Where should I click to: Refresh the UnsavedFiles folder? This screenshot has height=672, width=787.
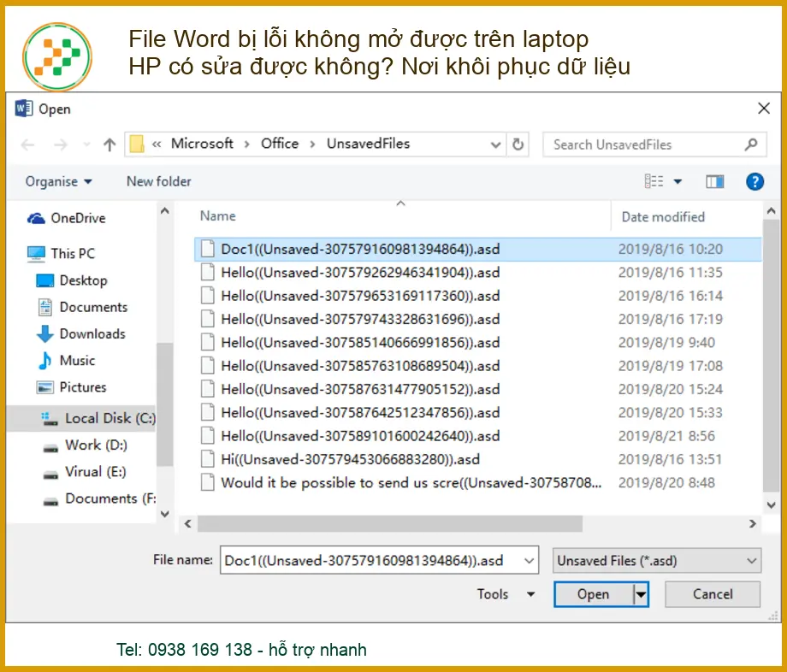click(518, 145)
